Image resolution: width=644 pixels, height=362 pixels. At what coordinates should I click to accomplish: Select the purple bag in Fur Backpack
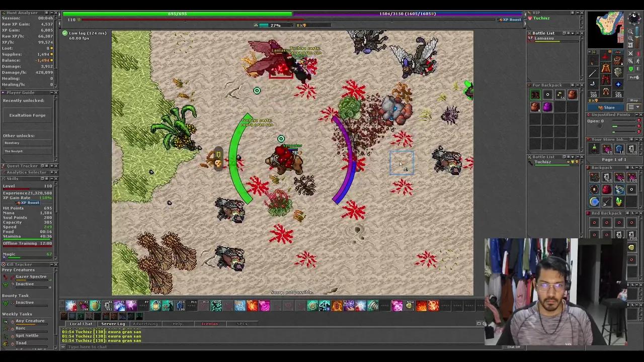[x=547, y=107]
